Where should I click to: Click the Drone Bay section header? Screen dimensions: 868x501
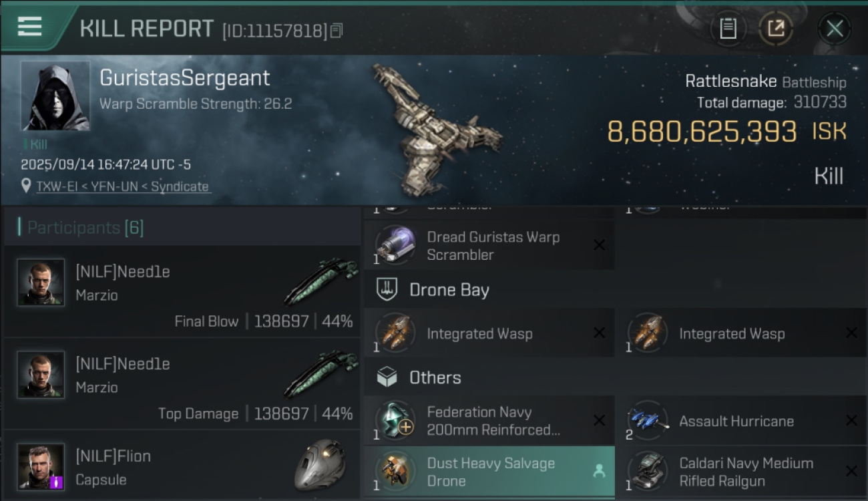(x=449, y=290)
